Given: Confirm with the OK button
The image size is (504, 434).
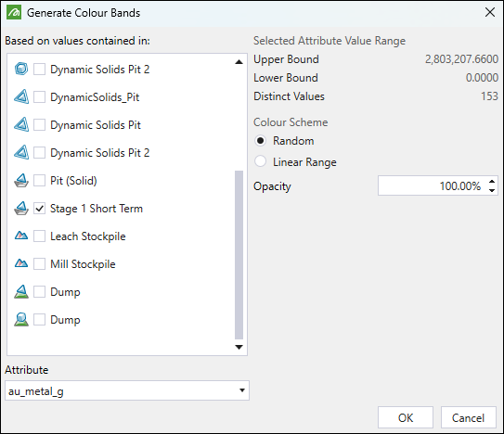Looking at the screenshot, I should pos(406,417).
